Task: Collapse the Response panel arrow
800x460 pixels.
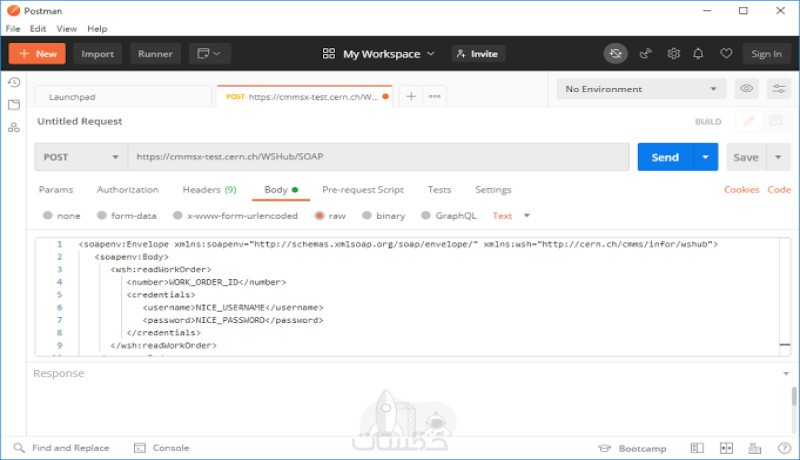Action: [x=786, y=374]
